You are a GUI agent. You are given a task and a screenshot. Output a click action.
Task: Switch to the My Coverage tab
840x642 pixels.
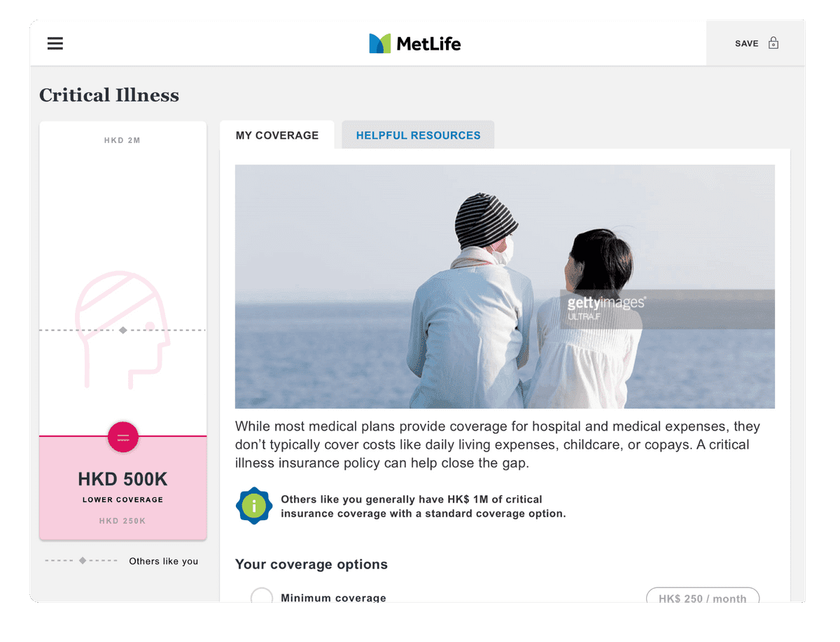pos(276,135)
